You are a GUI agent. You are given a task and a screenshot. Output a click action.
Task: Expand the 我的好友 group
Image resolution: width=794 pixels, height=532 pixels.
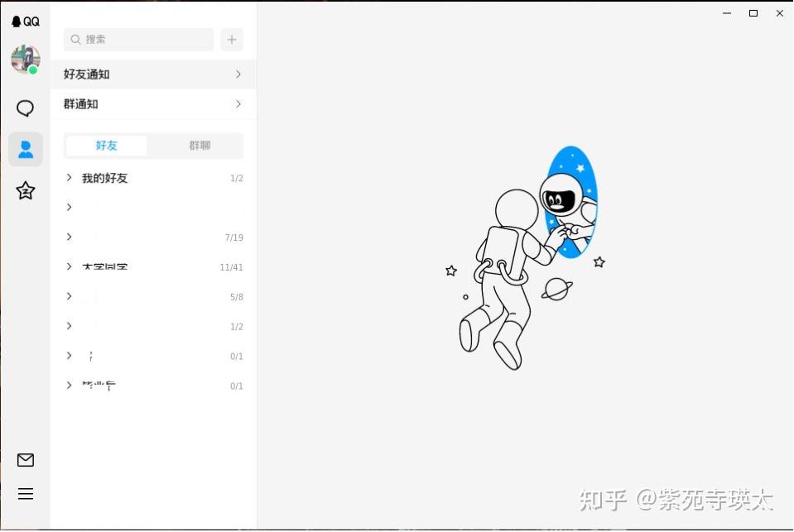tap(107, 178)
